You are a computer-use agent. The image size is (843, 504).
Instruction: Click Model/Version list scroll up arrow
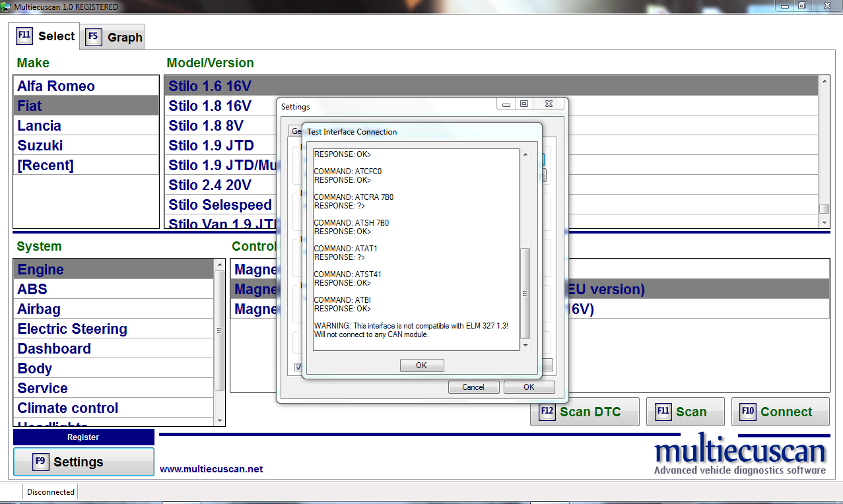[824, 81]
